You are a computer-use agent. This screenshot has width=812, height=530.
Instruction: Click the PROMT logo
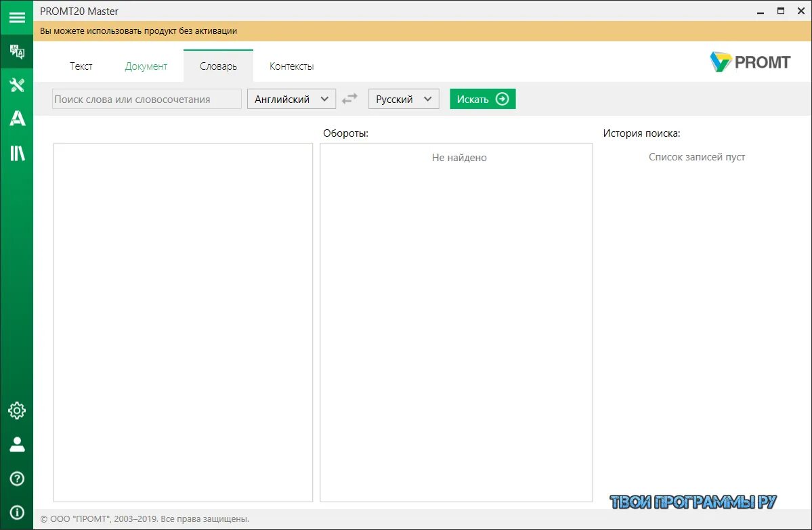tap(750, 62)
